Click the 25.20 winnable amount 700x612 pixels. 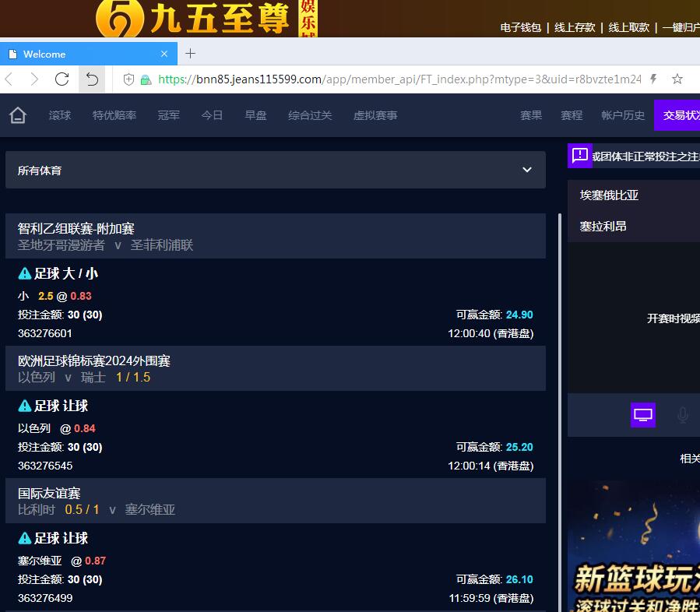(x=519, y=447)
